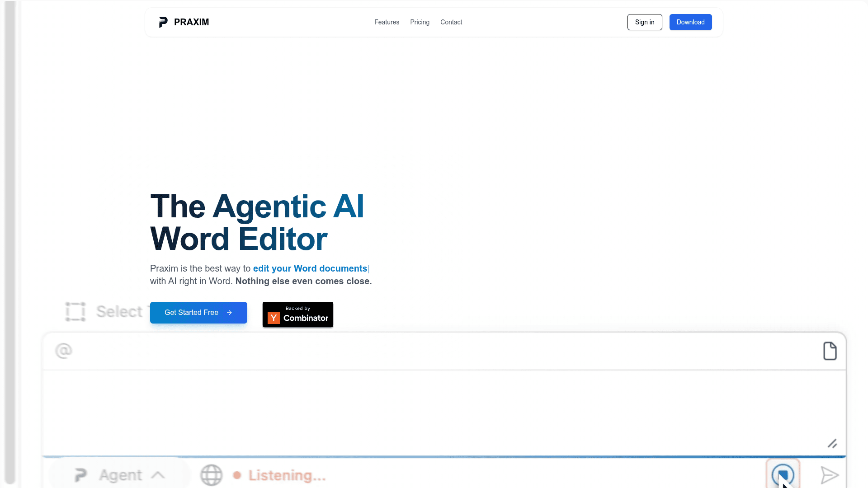This screenshot has height=488, width=868.
Task: Click the document file icon
Action: 830,351
